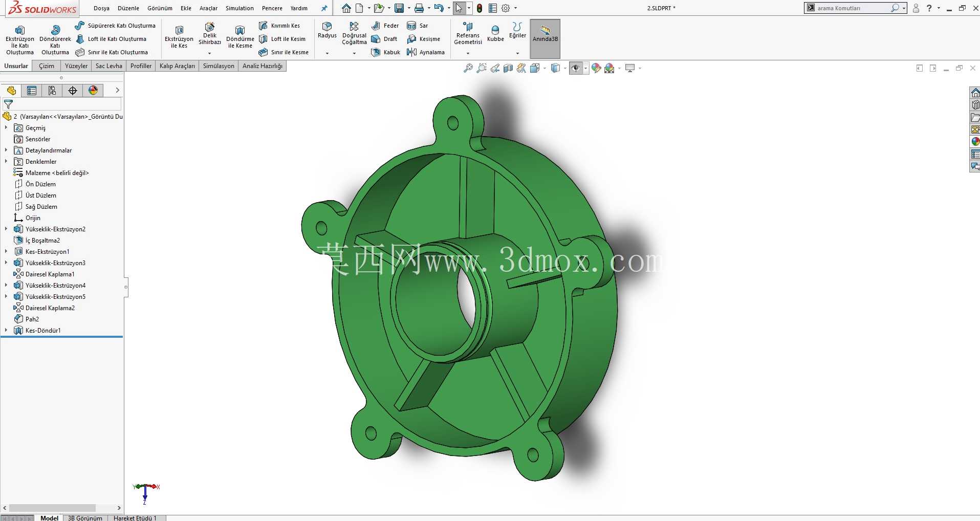The height and width of the screenshot is (521, 980).
Task: Toggle Anında3B mode
Action: [545, 39]
